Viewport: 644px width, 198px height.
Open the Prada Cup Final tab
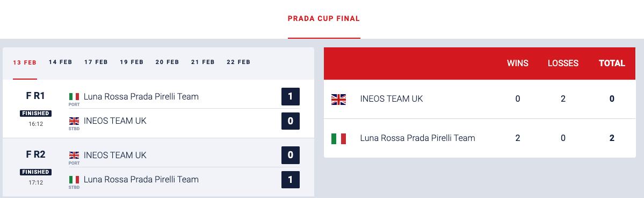[x=324, y=18]
